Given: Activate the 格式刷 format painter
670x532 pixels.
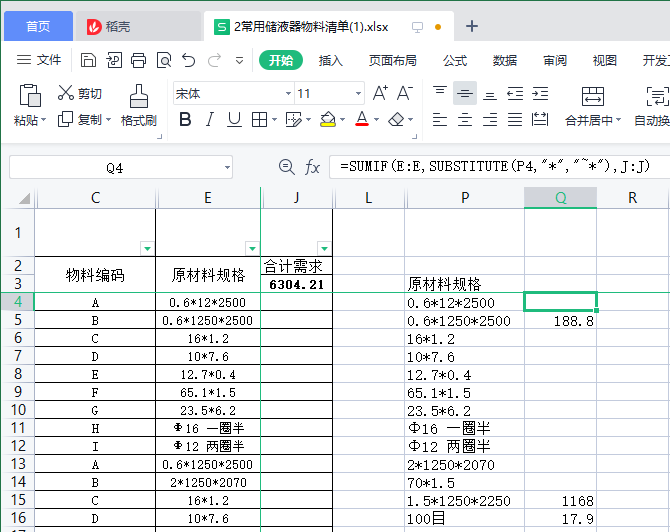Looking at the screenshot, I should click(x=138, y=105).
